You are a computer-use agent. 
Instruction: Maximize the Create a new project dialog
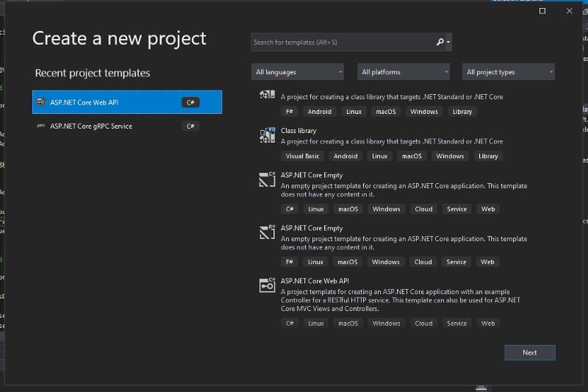pos(542,11)
